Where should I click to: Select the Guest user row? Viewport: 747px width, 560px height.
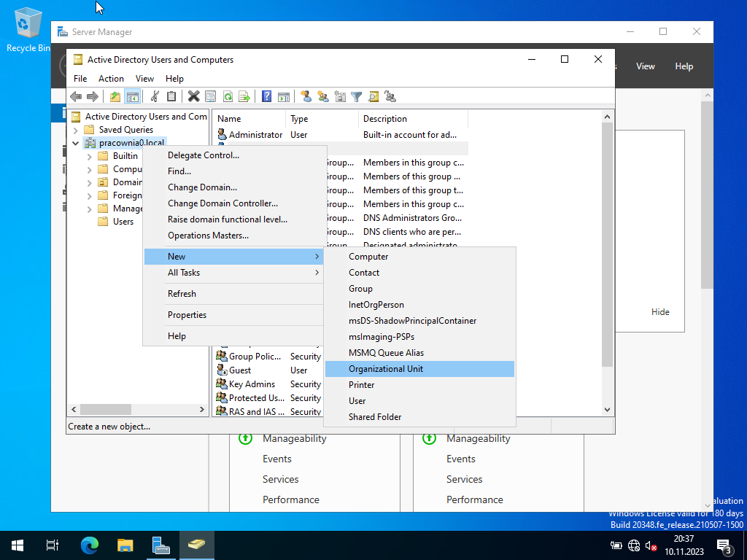(x=268, y=370)
